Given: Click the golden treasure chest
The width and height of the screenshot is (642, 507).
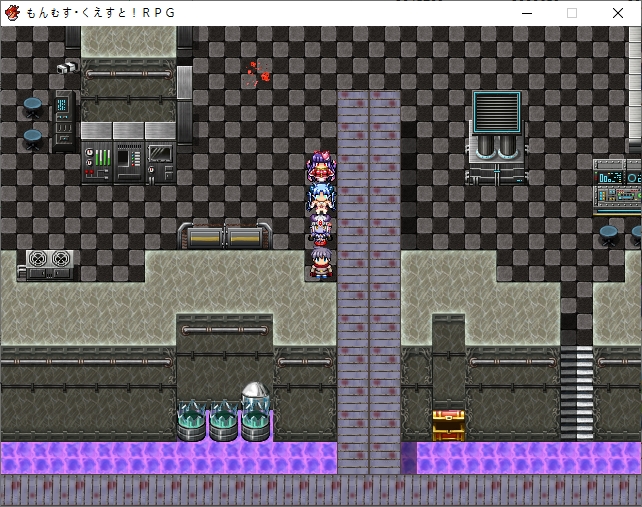Looking at the screenshot, I should pyautogui.click(x=449, y=426).
